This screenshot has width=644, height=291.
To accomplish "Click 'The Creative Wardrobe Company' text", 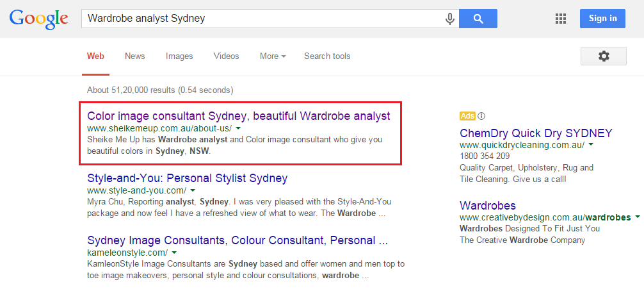I will [x=522, y=240].
